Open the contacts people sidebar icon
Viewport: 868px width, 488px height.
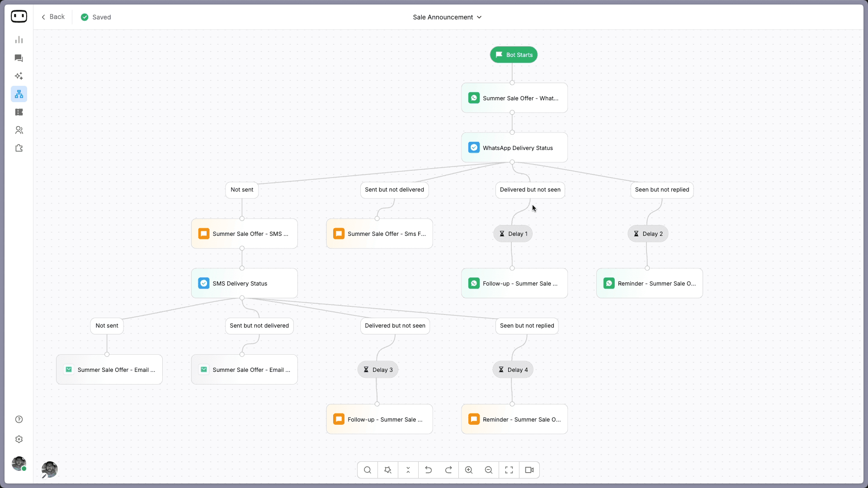point(19,130)
